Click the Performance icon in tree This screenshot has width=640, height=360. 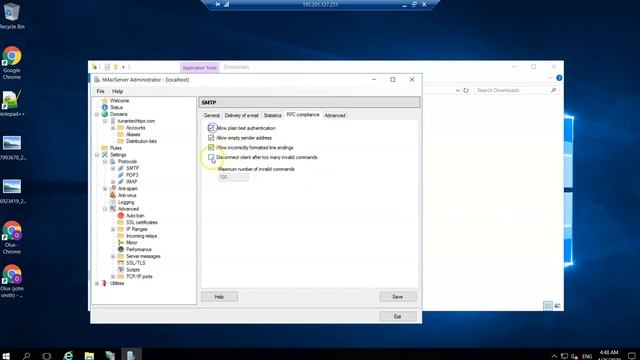(x=121, y=249)
